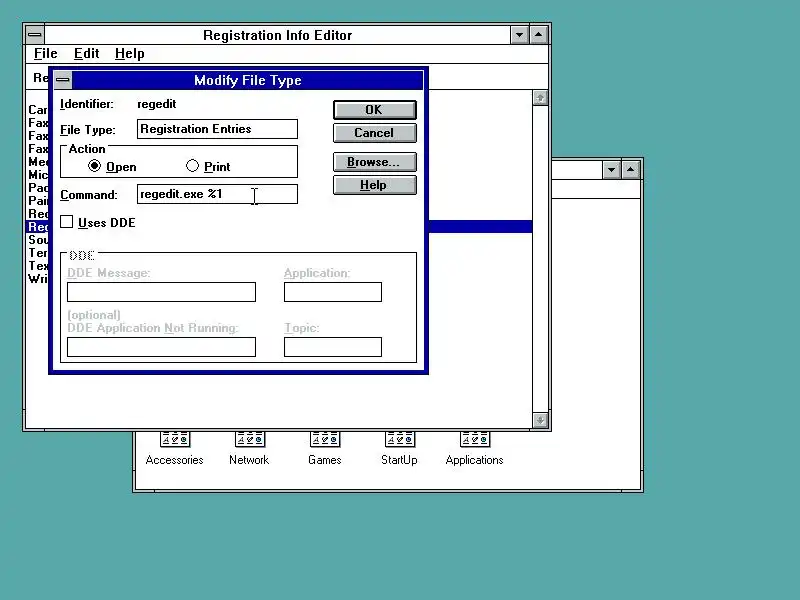800x600 pixels.
Task: Click the list scrollbar up arrow
Action: coord(540,98)
